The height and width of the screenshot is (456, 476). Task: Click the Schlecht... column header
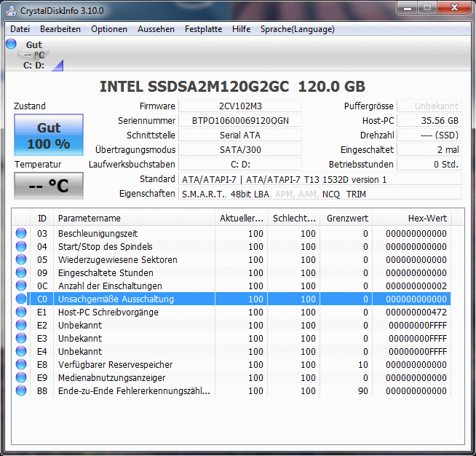[294, 218]
